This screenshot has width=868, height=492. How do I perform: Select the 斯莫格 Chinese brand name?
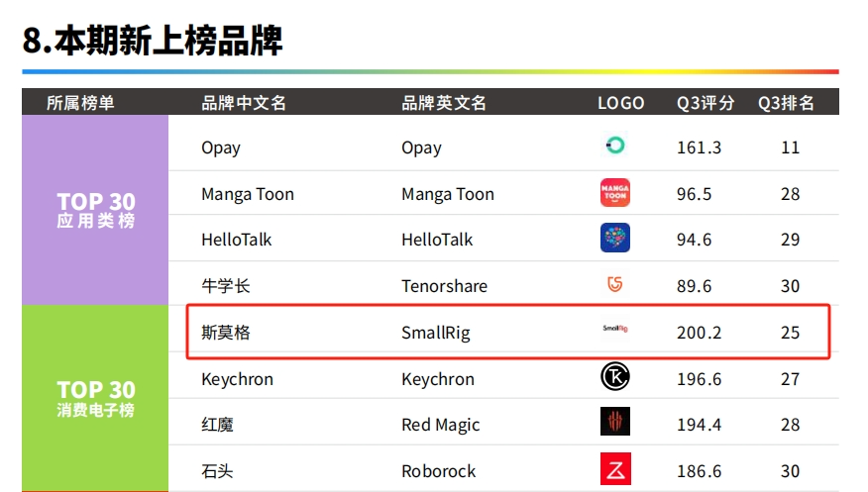[226, 333]
